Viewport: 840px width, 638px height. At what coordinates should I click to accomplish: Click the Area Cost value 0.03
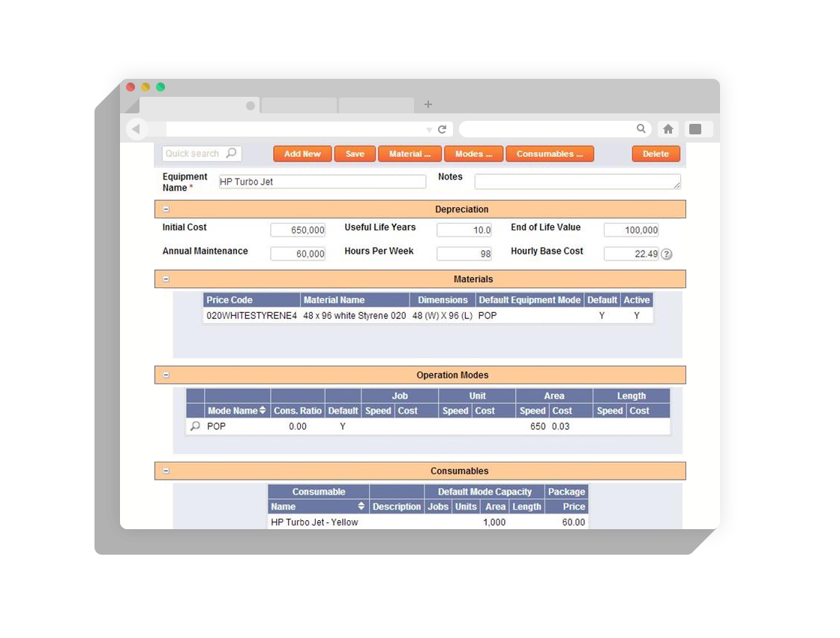point(561,426)
